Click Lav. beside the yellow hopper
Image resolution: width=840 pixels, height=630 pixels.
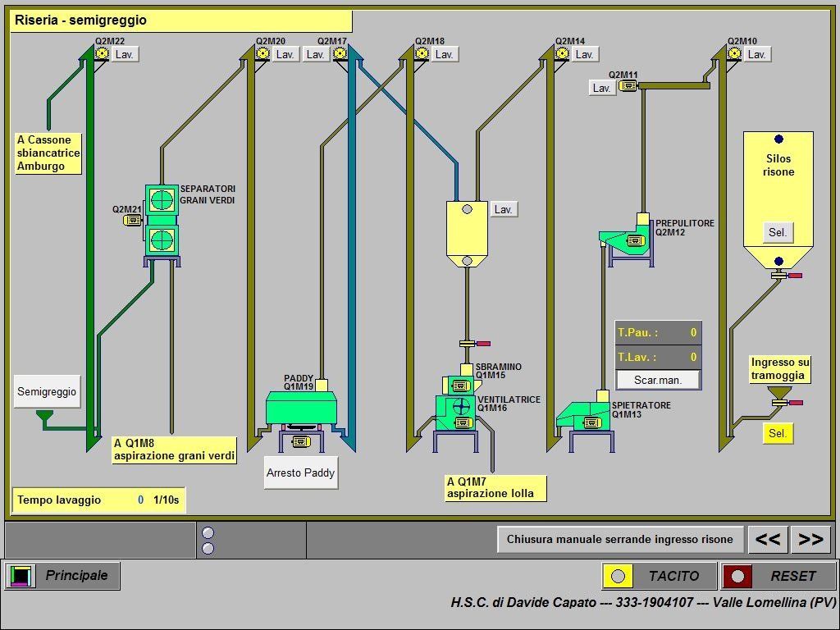point(504,209)
